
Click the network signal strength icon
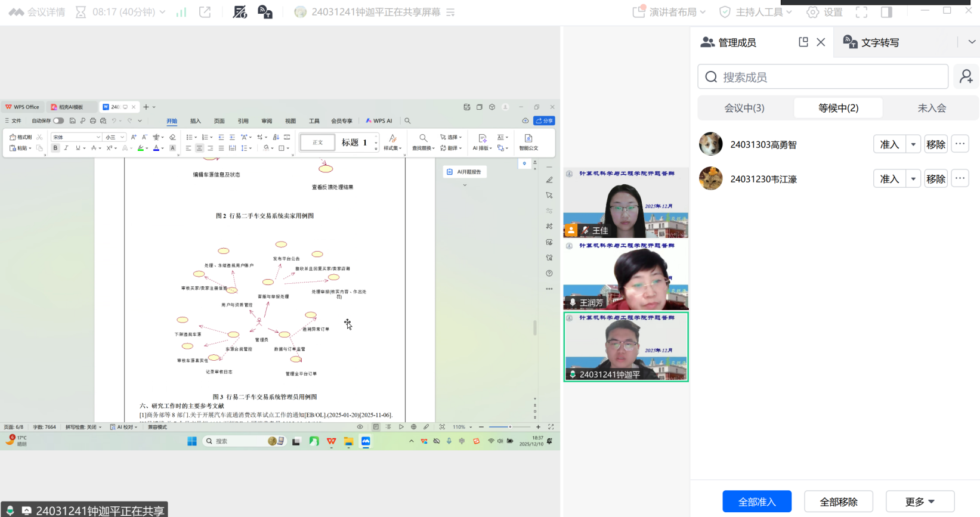(181, 12)
